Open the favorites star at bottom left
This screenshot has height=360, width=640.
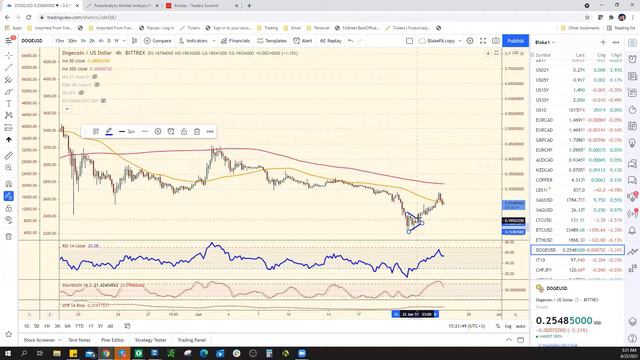pos(9,334)
